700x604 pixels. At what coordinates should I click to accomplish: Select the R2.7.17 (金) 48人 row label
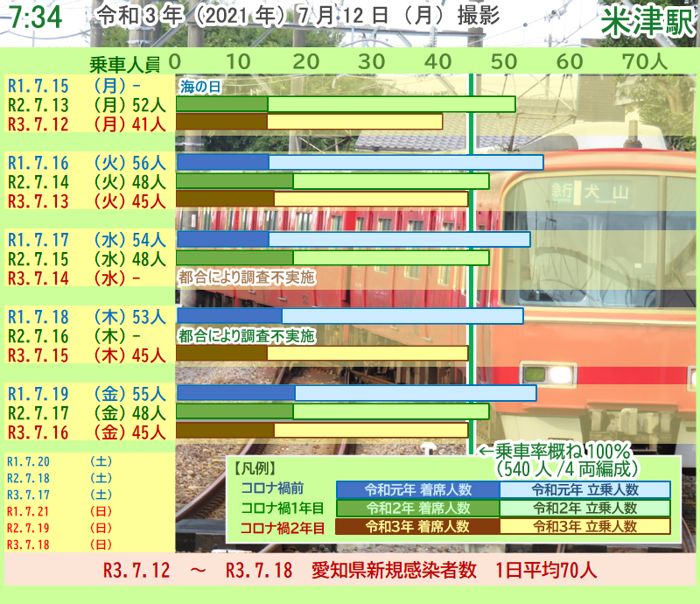click(87, 413)
